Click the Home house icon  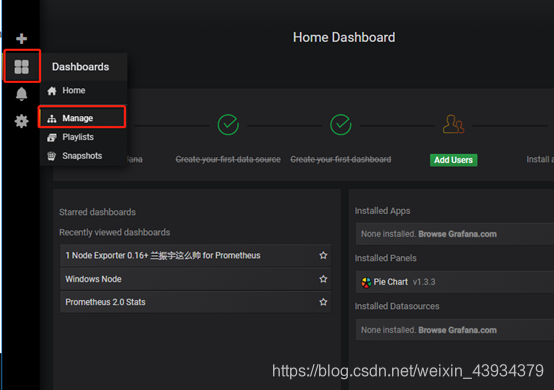(x=52, y=91)
